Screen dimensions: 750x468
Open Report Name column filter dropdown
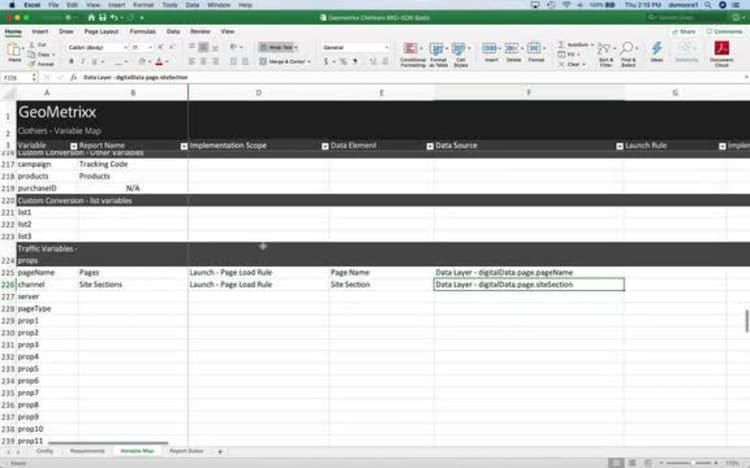(184, 146)
